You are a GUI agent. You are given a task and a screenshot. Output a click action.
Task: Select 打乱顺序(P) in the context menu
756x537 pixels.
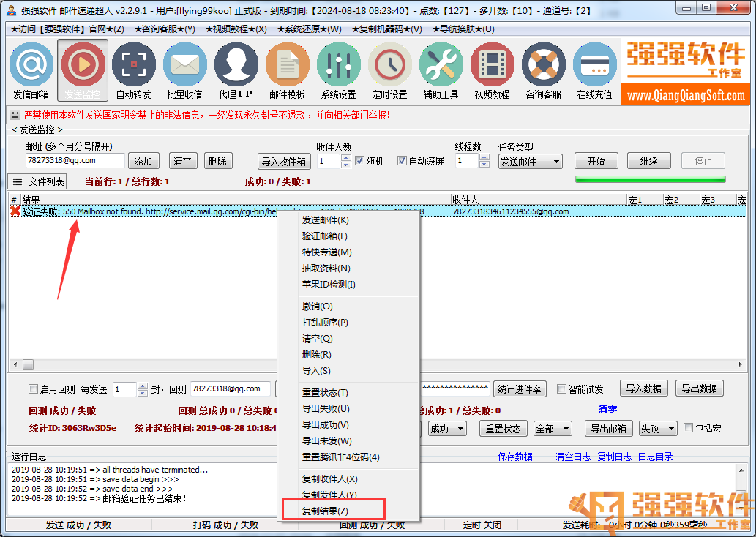348,322
